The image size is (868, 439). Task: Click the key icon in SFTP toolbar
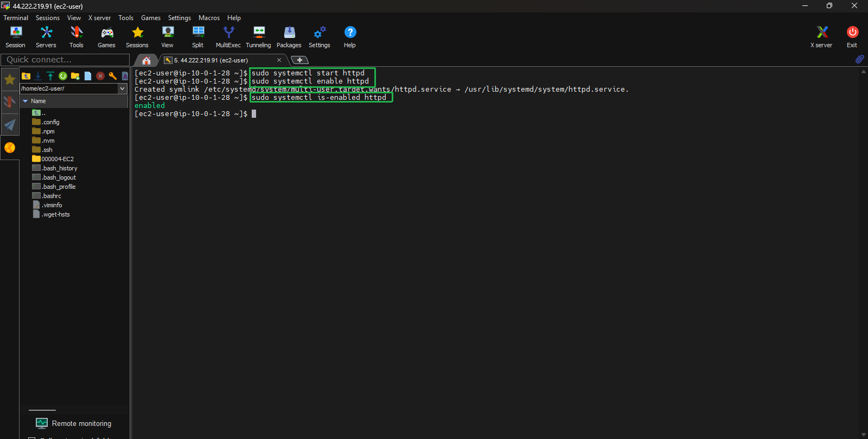(x=113, y=76)
